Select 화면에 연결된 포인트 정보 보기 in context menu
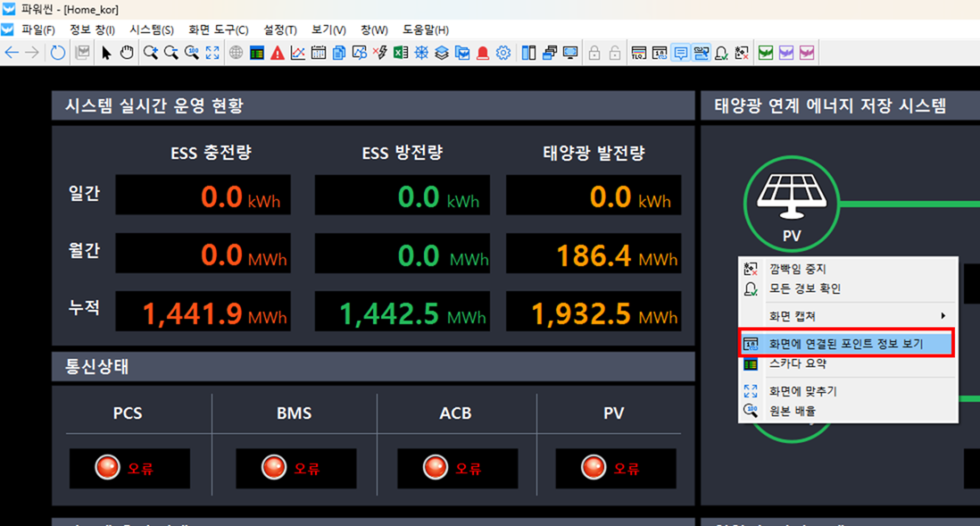Viewport: 980px width, 526px height. tap(846, 343)
